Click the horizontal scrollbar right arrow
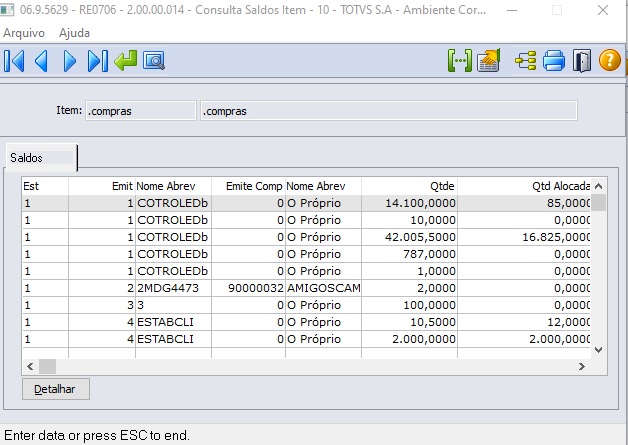 click(x=582, y=366)
